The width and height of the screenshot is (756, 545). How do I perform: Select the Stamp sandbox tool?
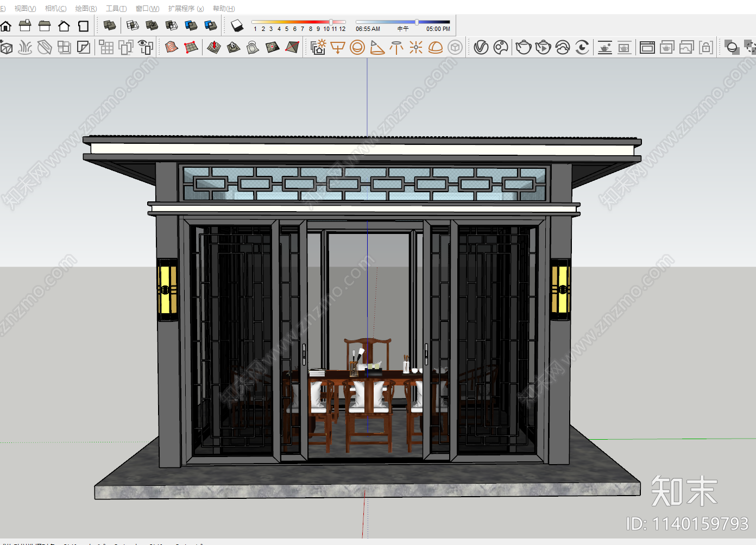234,48
